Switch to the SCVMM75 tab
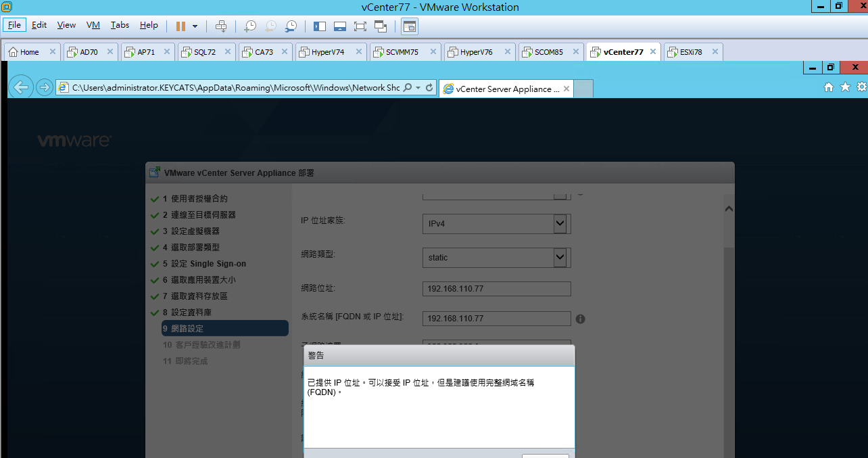The width and height of the screenshot is (868, 458). pyautogui.click(x=406, y=52)
